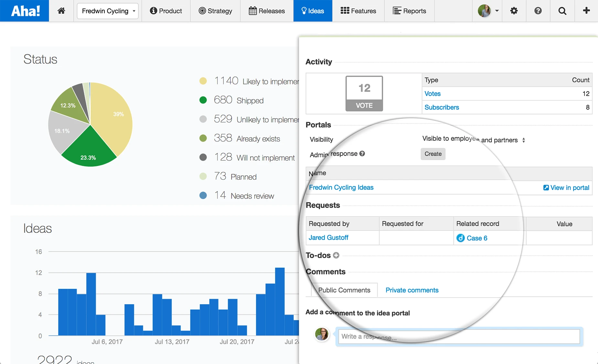Click the Create admin response button
This screenshot has height=364, width=598.
coord(433,154)
